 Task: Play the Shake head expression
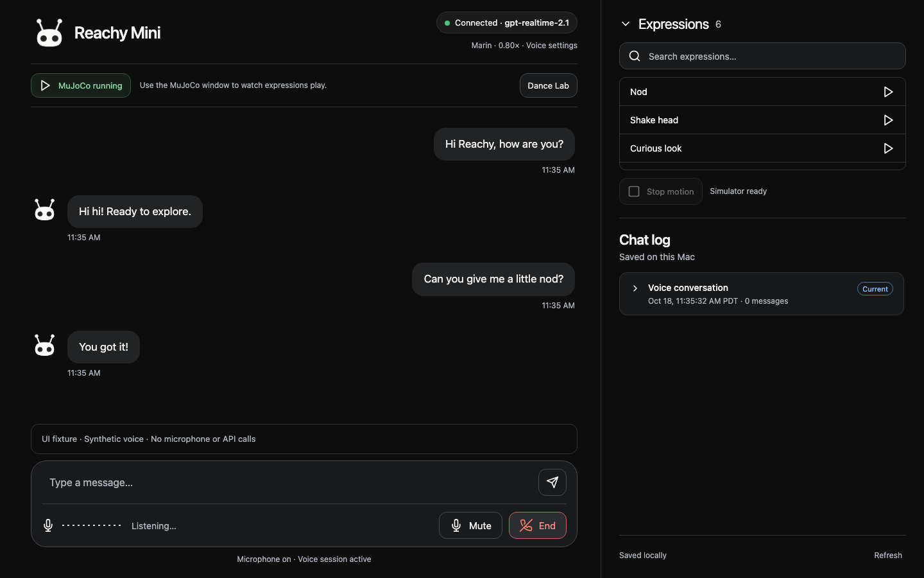click(888, 120)
